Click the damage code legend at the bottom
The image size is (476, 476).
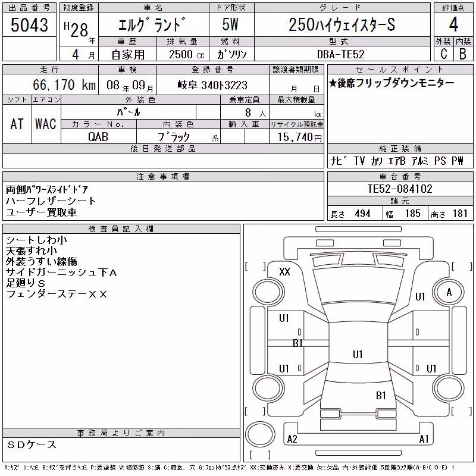tap(229, 468)
